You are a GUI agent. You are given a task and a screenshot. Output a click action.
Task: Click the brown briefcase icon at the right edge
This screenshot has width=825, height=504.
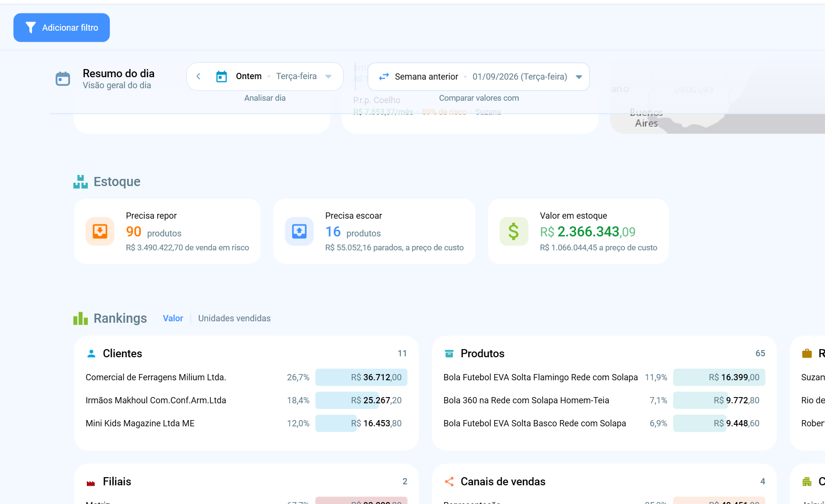click(x=807, y=353)
